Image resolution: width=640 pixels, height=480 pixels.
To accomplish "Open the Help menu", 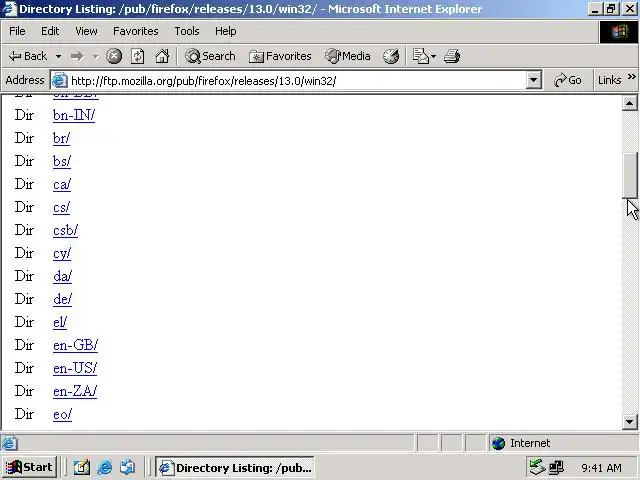I will click(225, 31).
